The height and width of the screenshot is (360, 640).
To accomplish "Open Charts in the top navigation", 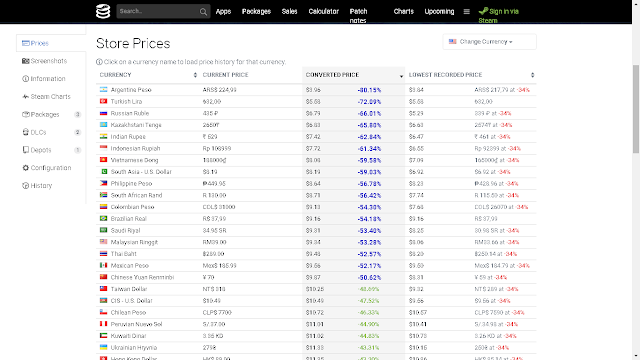I will coord(404,11).
